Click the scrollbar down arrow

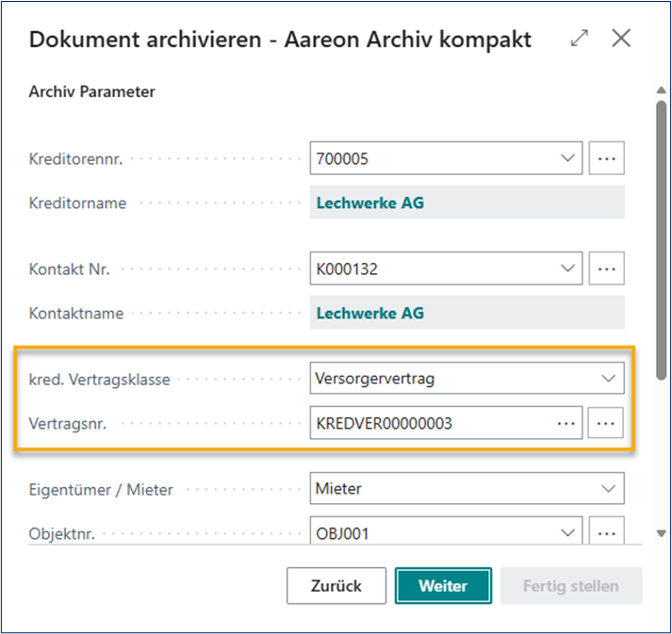tap(662, 533)
